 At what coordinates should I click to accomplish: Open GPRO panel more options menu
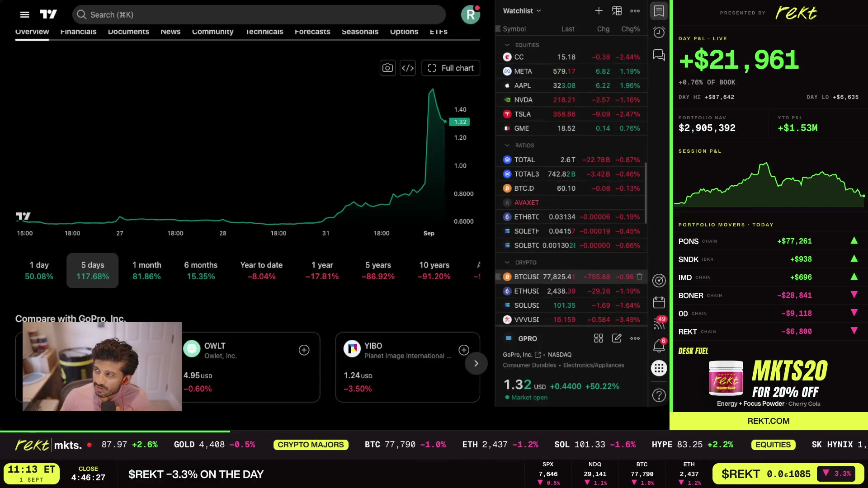coord(635,338)
